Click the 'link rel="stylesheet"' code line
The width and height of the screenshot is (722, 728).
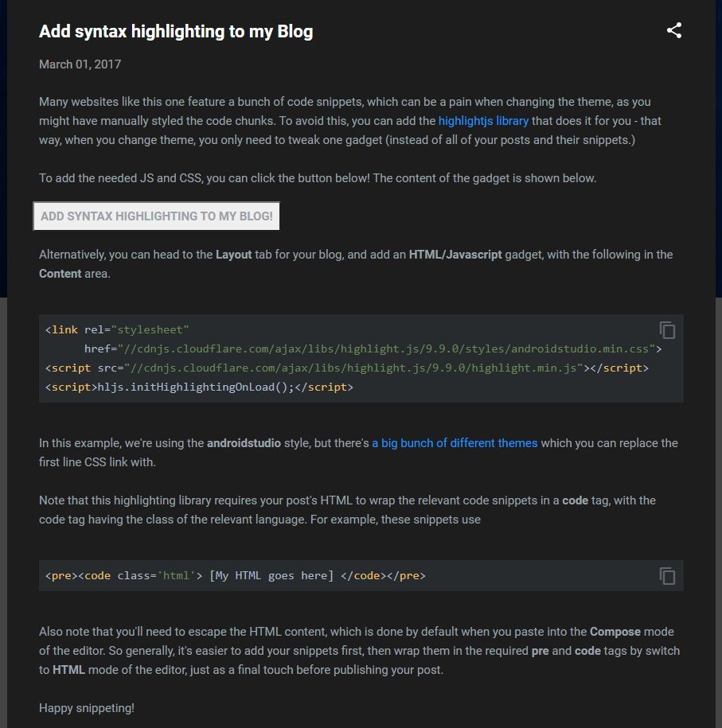tap(117, 330)
